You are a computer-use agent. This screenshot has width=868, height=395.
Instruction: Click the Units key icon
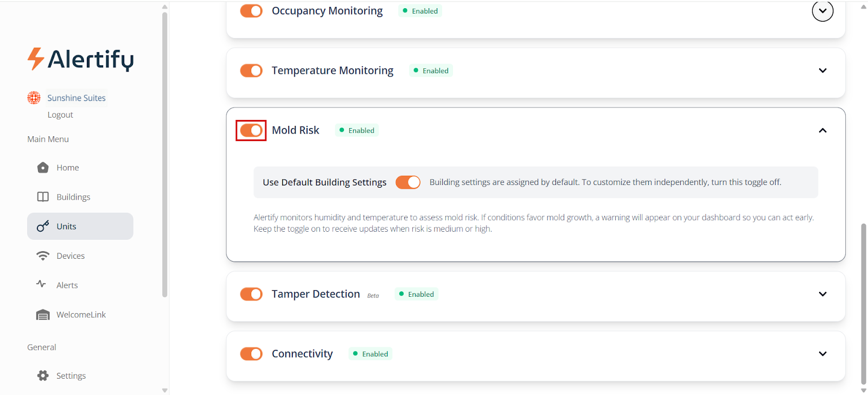pos(43,226)
